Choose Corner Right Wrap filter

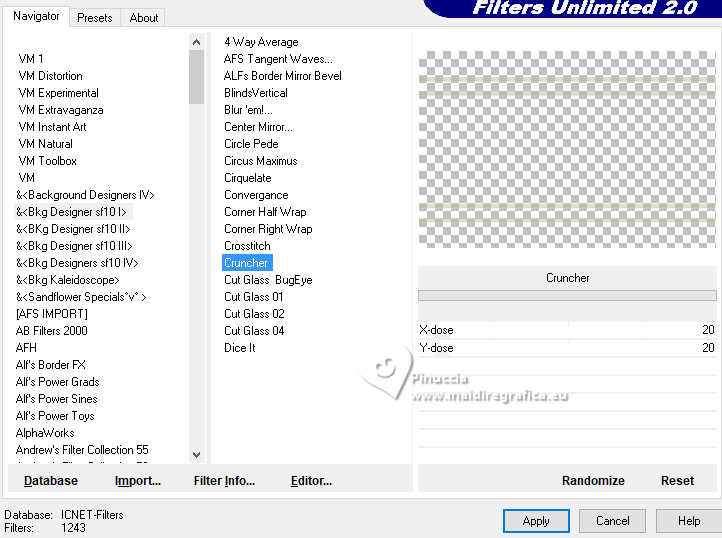268,230
